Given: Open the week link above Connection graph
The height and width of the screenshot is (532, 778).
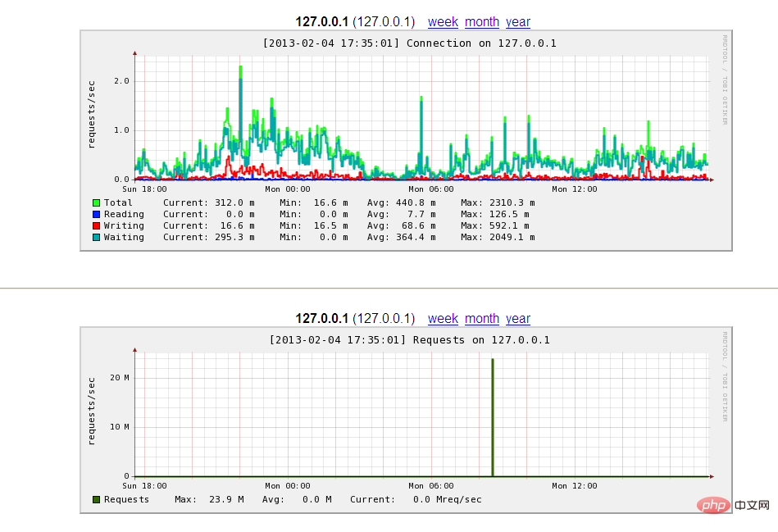Looking at the screenshot, I should point(443,22).
